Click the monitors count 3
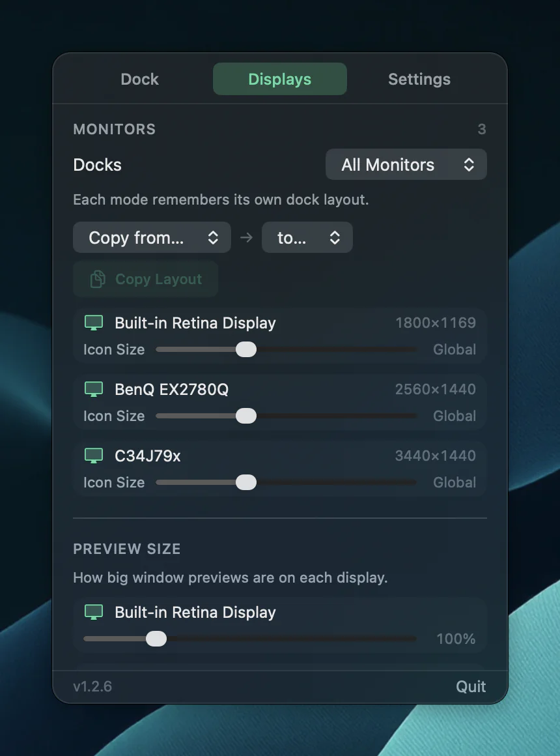560x756 pixels. coord(481,129)
